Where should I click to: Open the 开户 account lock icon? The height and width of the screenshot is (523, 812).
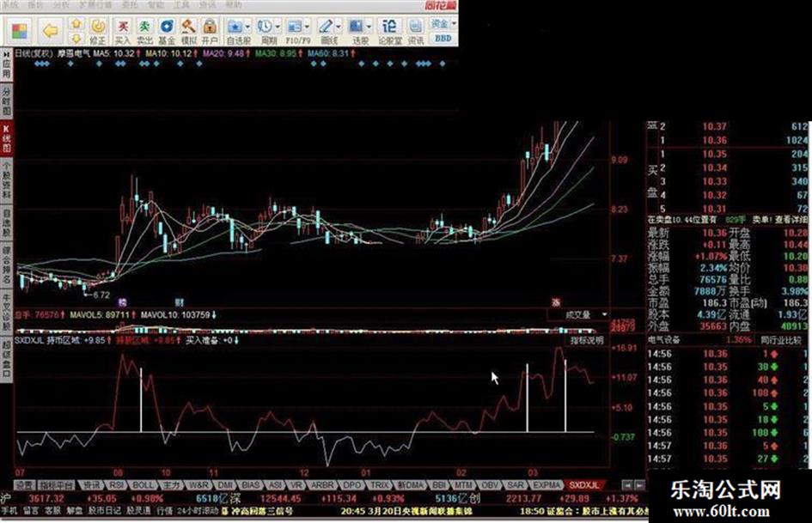(x=210, y=32)
